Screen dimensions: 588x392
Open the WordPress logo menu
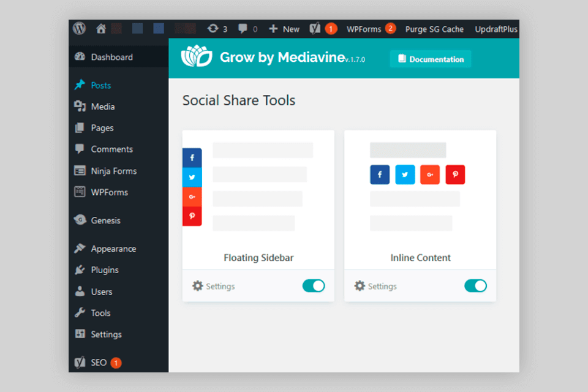pos(79,29)
